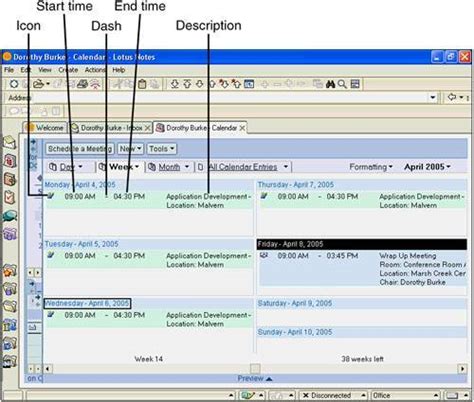Click the circular refresh icon in toolbar
Viewport: 474px width, 402px height.
(x=14, y=84)
